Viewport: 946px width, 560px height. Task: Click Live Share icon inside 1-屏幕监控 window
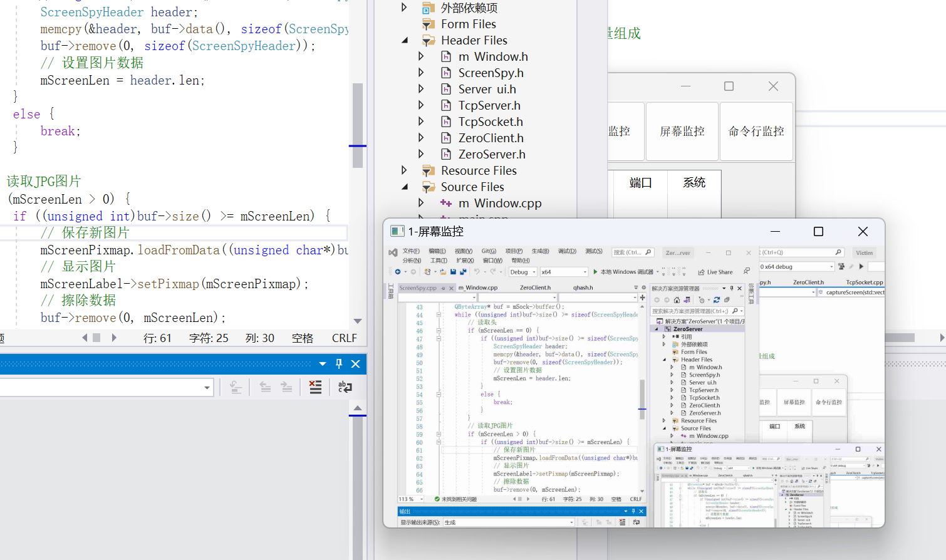coord(702,272)
